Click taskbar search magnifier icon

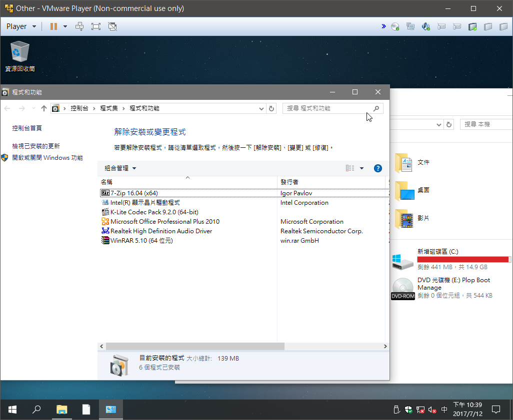click(x=36, y=410)
